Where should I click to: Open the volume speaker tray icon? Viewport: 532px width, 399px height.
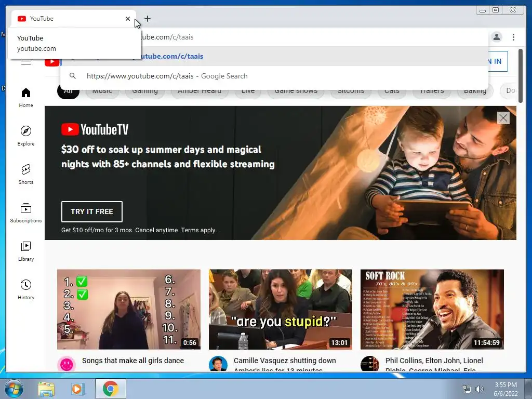pos(480,389)
